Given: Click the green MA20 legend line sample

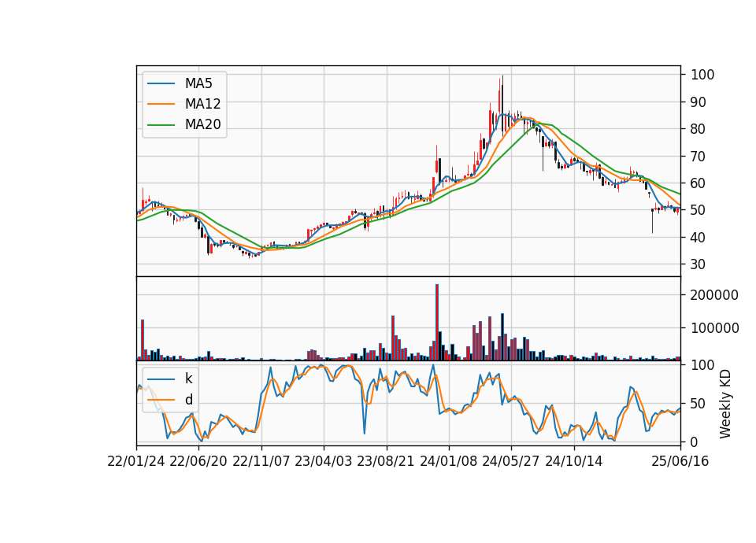Looking at the screenshot, I should 161,124.
